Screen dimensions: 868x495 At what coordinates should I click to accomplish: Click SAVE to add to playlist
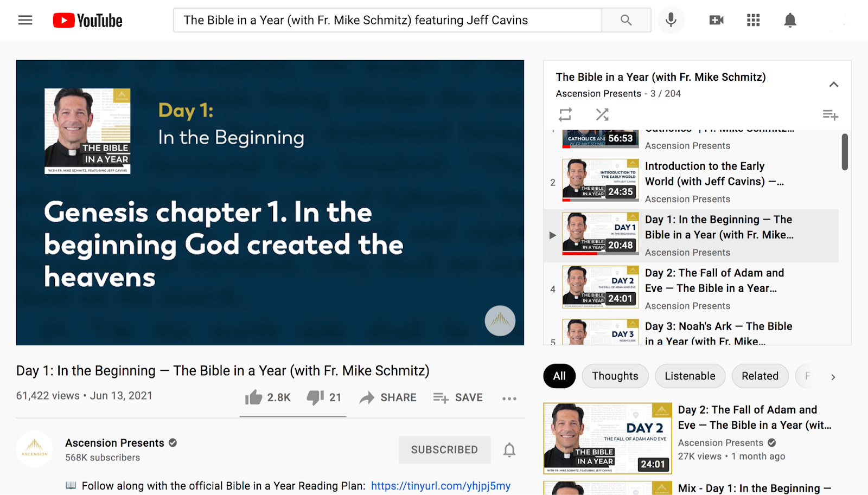pyautogui.click(x=458, y=397)
